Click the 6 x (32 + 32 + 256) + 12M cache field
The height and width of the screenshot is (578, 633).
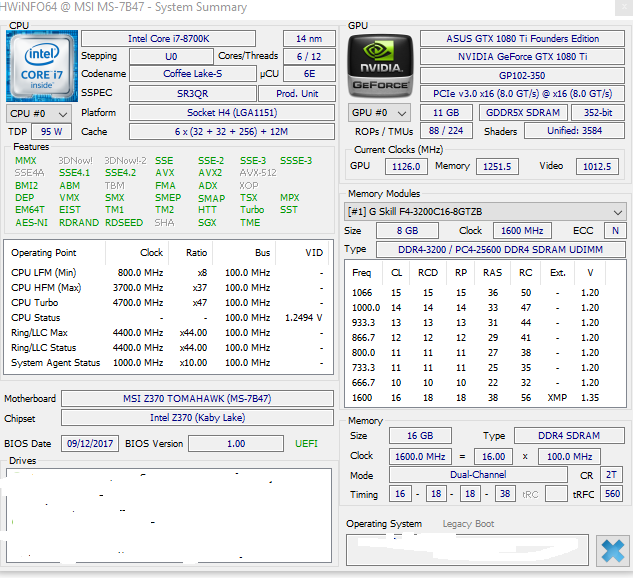click(232, 132)
